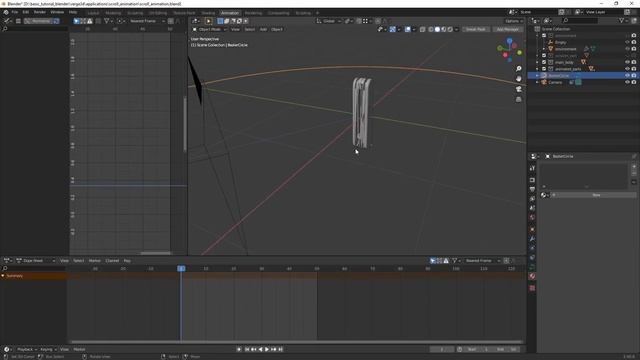Open the Output properties tab icon

pos(532,189)
